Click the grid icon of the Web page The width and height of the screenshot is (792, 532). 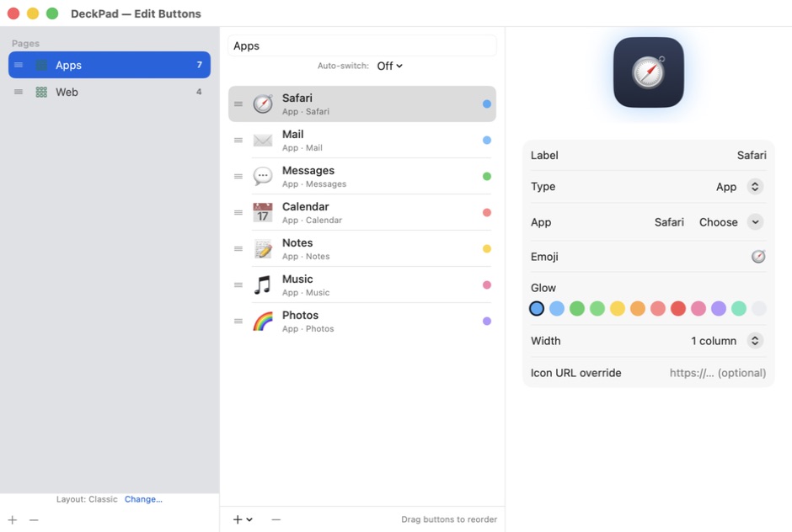[41, 92]
